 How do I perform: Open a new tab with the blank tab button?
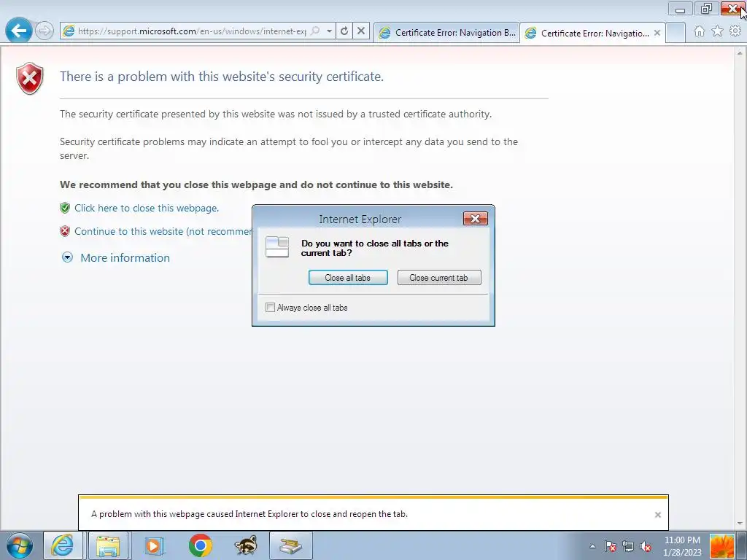point(676,32)
